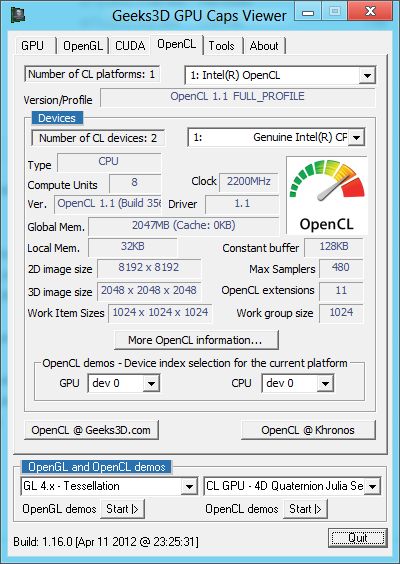Viewport: 400px width, 564px height.
Task: Show the About tab
Action: pos(264,46)
